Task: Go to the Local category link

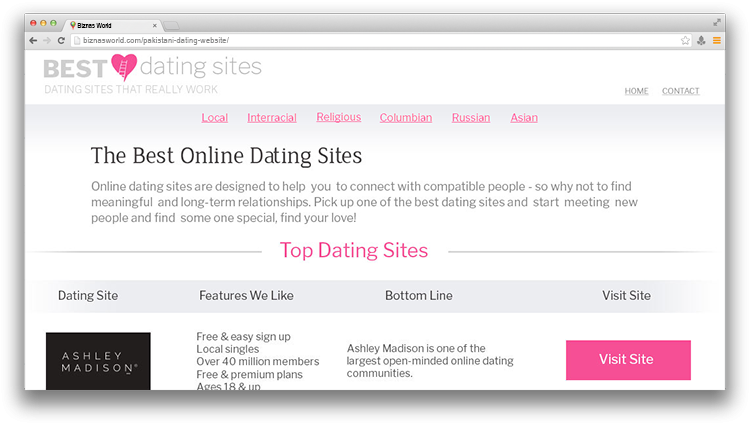Action: pos(214,118)
